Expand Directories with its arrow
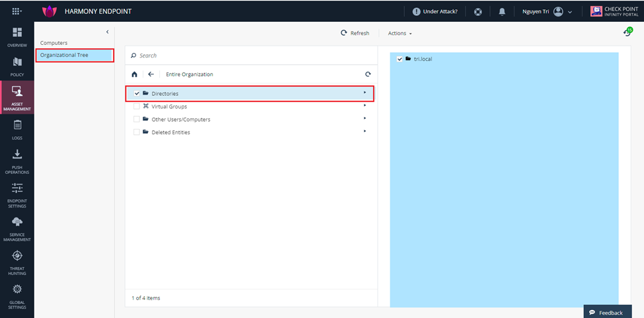The image size is (644, 318). click(365, 93)
